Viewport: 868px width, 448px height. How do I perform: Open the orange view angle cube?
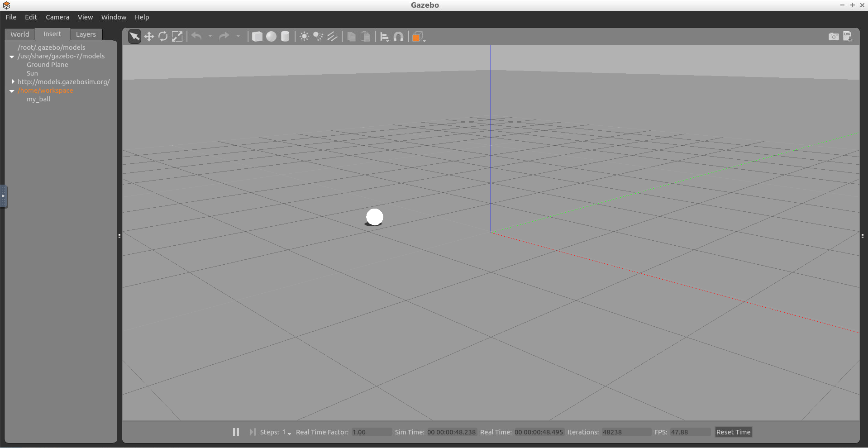418,37
